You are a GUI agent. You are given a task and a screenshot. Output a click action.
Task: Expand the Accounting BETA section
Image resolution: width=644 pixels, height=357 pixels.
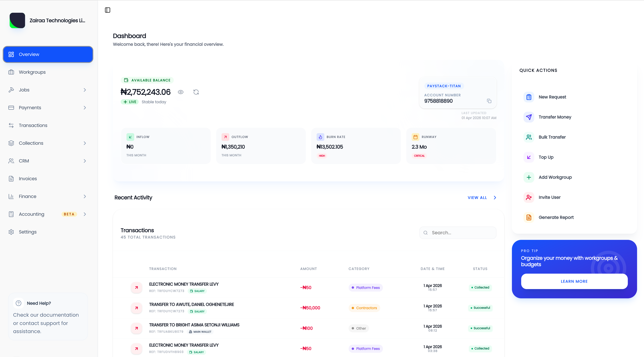click(x=85, y=214)
